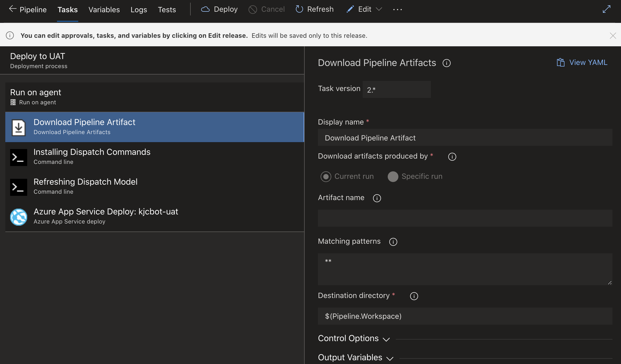Image resolution: width=621 pixels, height=364 pixels.
Task: Click the Azure App Service deploy globe icon
Action: (x=18, y=217)
